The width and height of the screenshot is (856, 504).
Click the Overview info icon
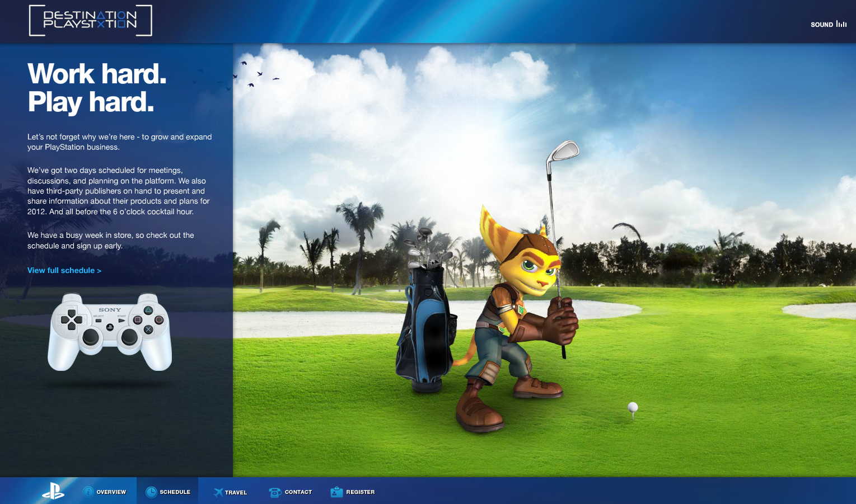pyautogui.click(x=88, y=492)
